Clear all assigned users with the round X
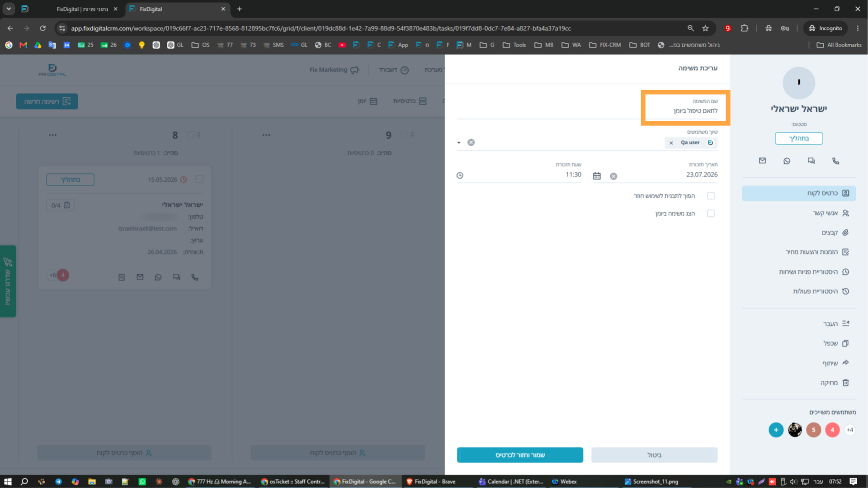This screenshot has width=868, height=488. [471, 142]
